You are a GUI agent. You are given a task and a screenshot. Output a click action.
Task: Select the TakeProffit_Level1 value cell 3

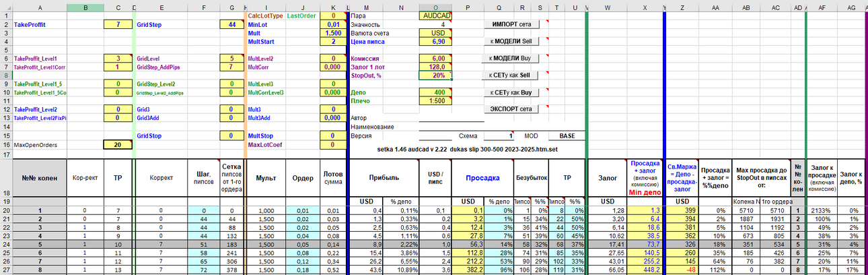[118, 59]
